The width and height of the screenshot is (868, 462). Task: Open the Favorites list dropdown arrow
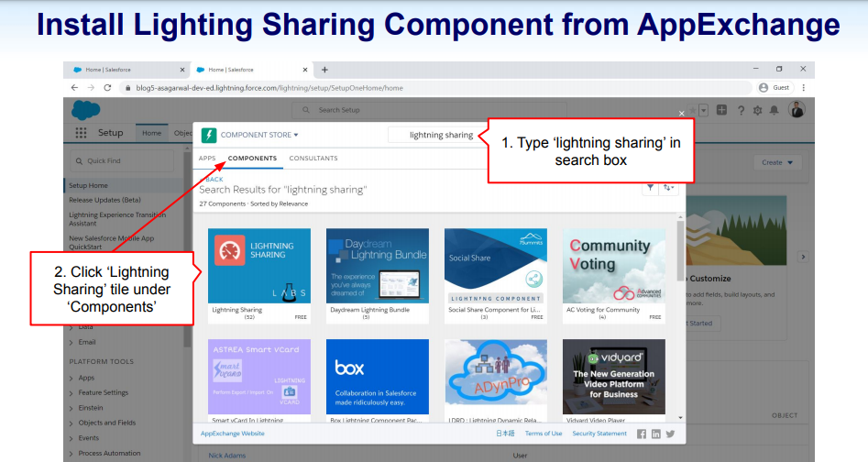704,111
